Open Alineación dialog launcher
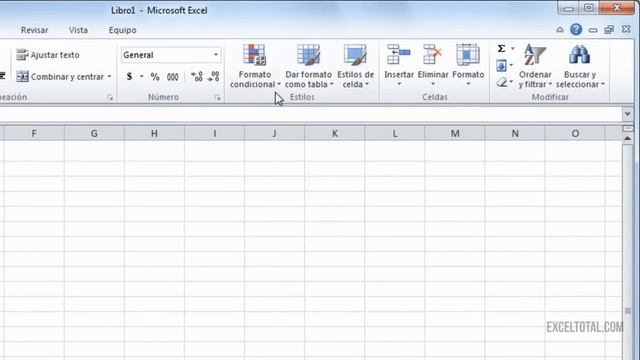640x360 pixels. (x=110, y=98)
